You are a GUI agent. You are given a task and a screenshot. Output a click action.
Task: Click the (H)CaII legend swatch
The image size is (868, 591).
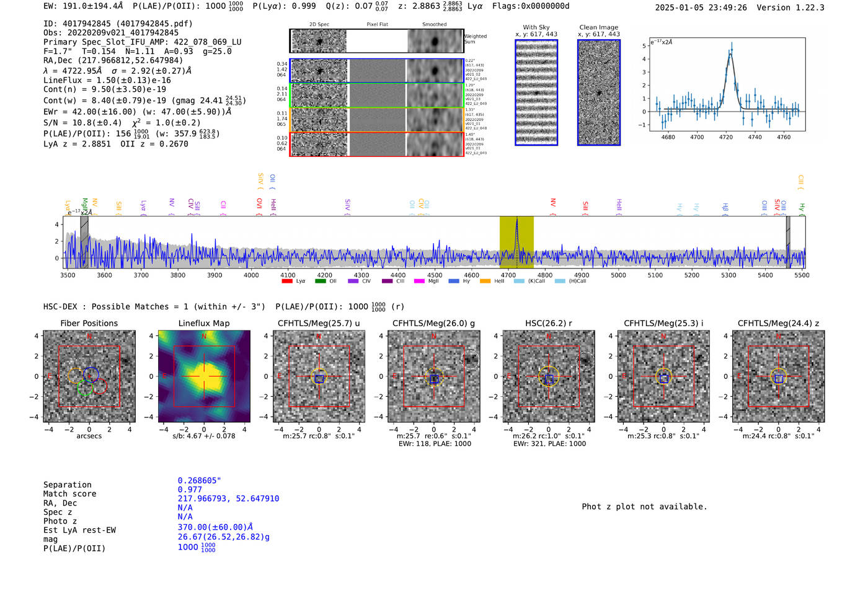pos(560,281)
